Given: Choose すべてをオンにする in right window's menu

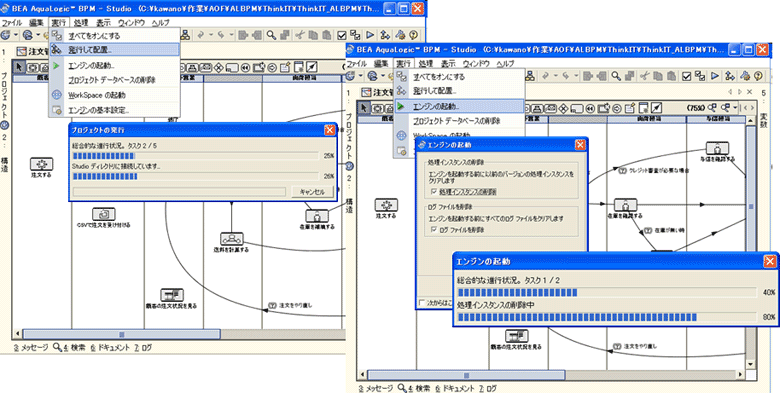Looking at the screenshot, I should point(460,77).
